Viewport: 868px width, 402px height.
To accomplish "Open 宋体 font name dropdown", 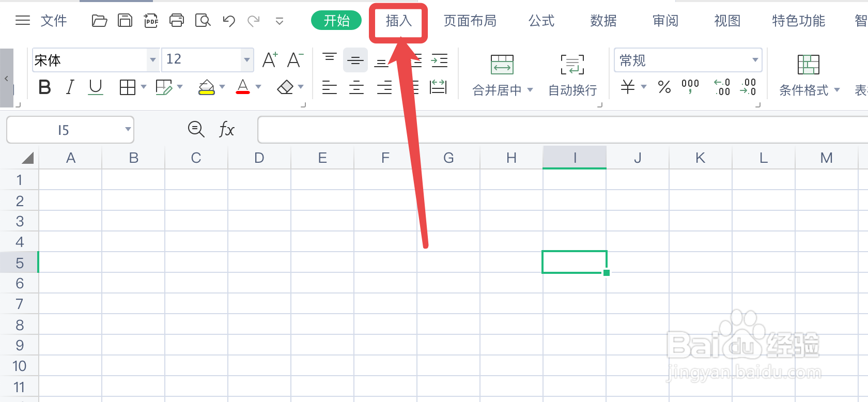I will click(x=152, y=60).
